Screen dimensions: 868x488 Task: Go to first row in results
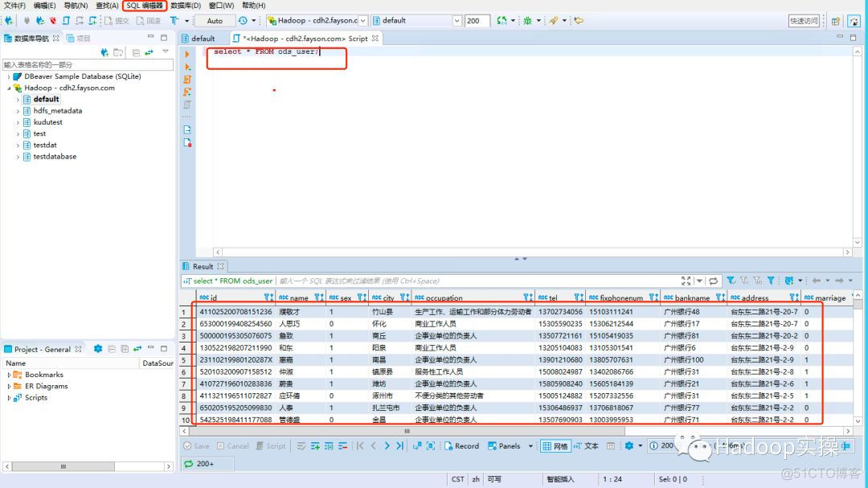360,446
